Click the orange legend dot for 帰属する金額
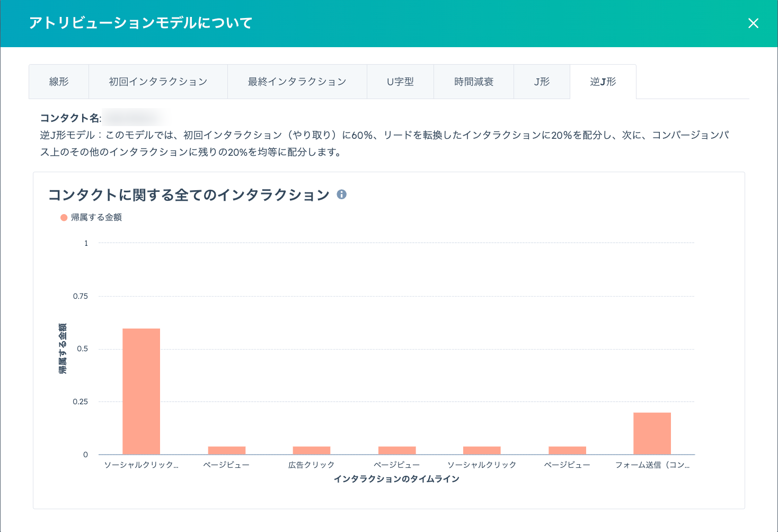Image resolution: width=778 pixels, height=532 pixels. tap(64, 218)
